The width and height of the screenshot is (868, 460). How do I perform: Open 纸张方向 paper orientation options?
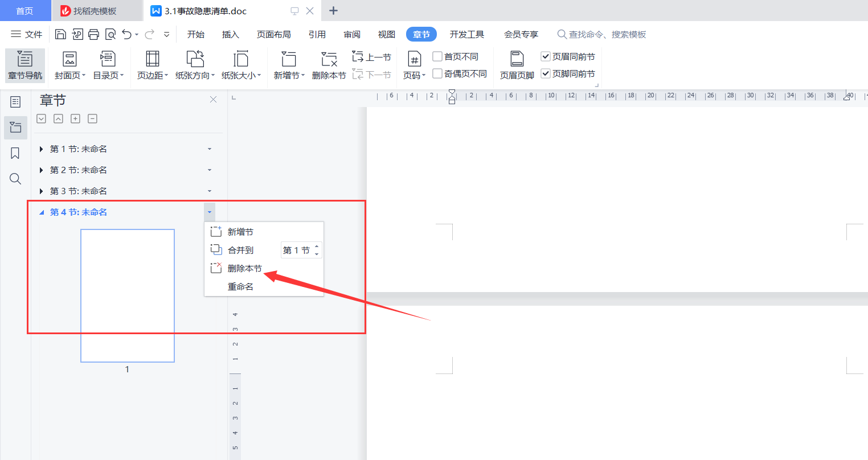click(x=195, y=65)
